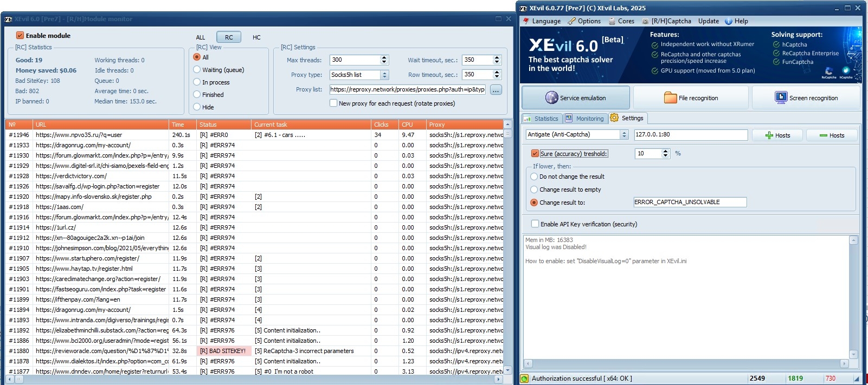Open File recognition folder icon
This screenshot has height=385, width=868.
click(x=670, y=97)
